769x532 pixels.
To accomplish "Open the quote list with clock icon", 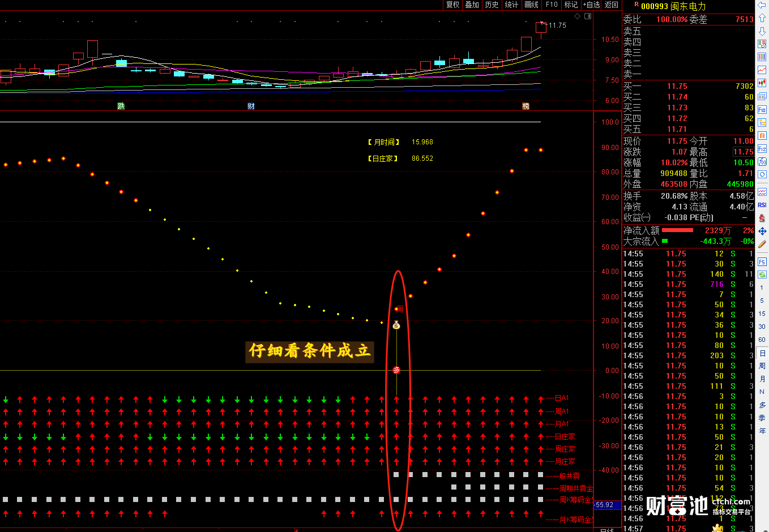I will coord(762,44).
